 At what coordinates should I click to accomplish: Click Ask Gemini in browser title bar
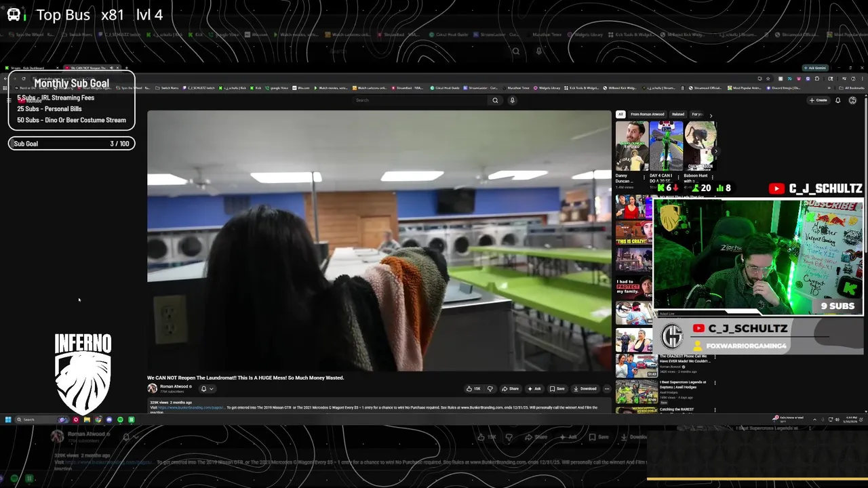point(814,68)
